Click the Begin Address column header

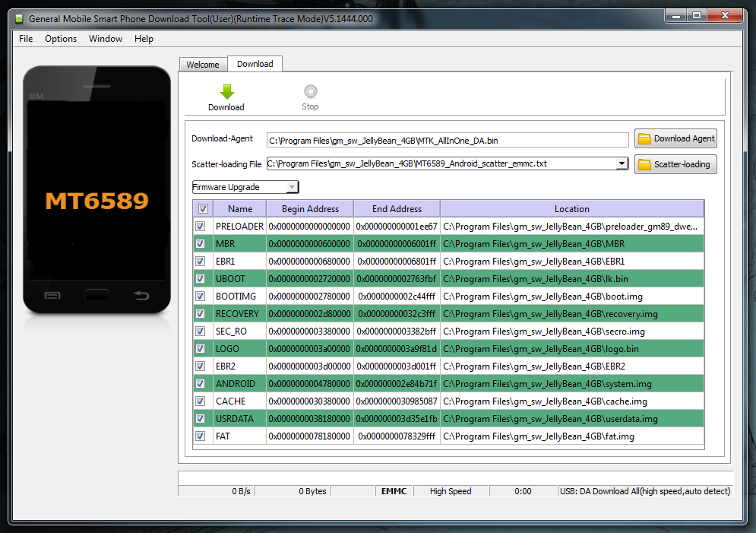point(310,209)
